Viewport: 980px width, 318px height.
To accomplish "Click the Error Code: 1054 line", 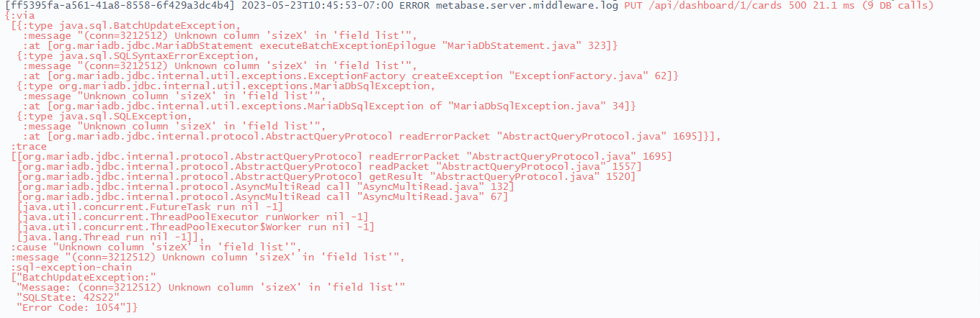I will pos(77,307).
